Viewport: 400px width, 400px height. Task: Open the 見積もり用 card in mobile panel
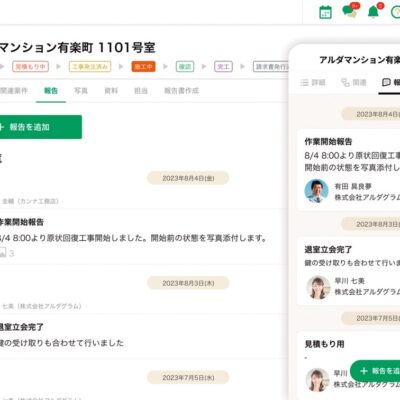[348, 364]
